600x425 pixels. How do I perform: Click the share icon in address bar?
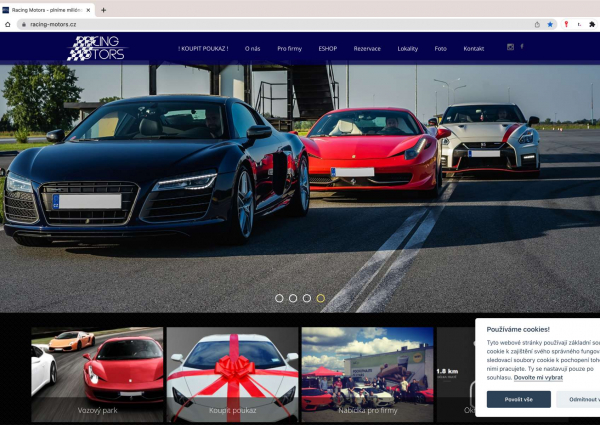(537, 24)
